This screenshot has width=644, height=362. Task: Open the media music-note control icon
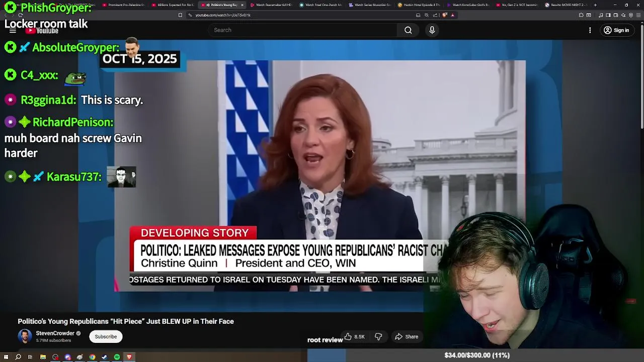click(601, 15)
